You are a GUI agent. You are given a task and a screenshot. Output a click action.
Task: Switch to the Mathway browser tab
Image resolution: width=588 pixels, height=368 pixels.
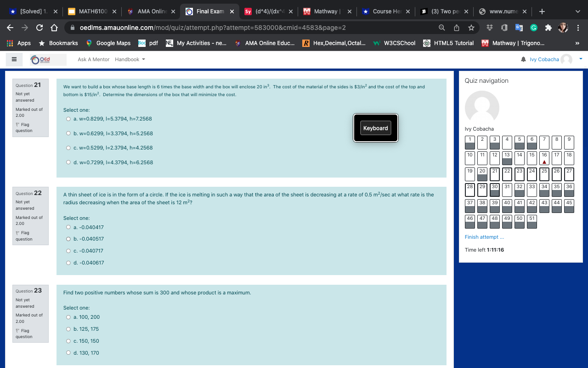click(327, 11)
